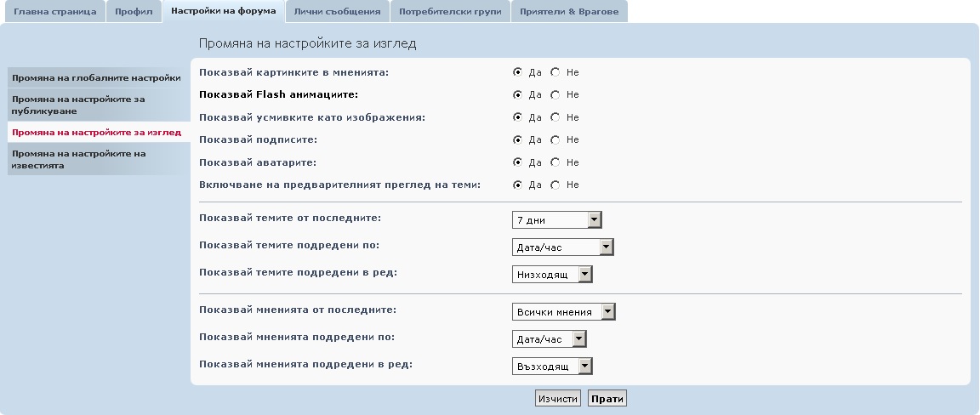Choose Не for Показвай подписите
Viewport: 980px width, 415px height.
pyautogui.click(x=556, y=139)
